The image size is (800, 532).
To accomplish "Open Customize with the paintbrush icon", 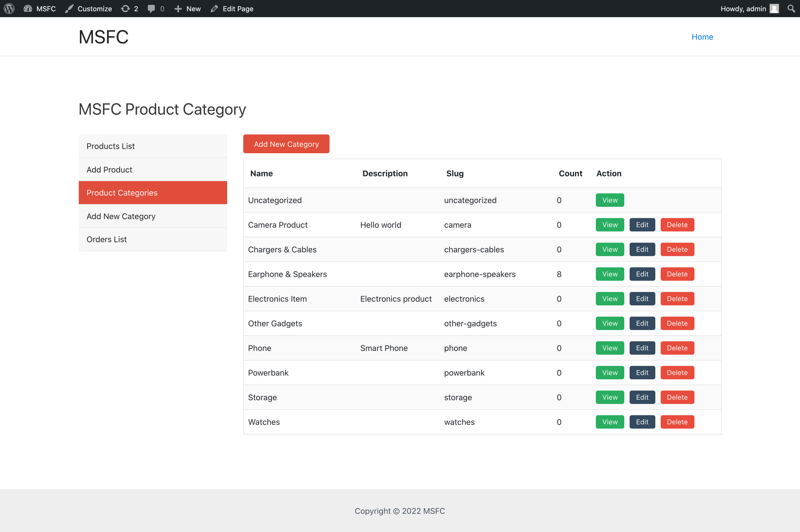I will click(69, 9).
